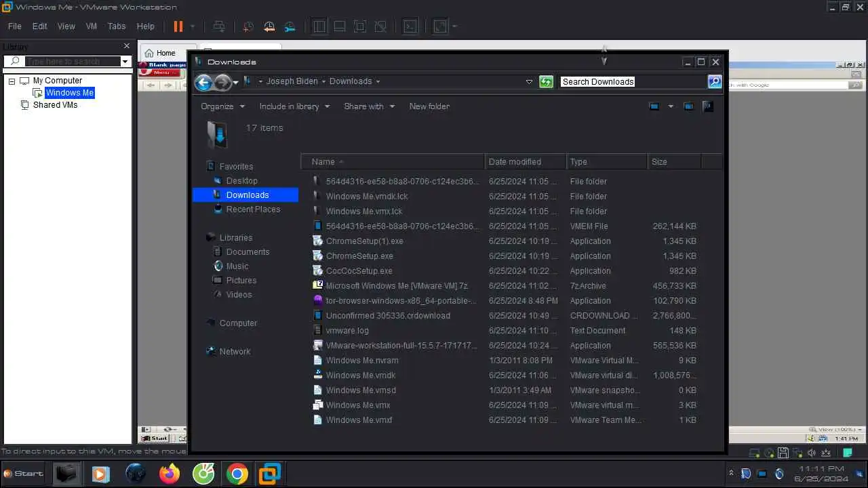868x488 pixels.
Task: Open the Share with dropdown
Action: [369, 106]
